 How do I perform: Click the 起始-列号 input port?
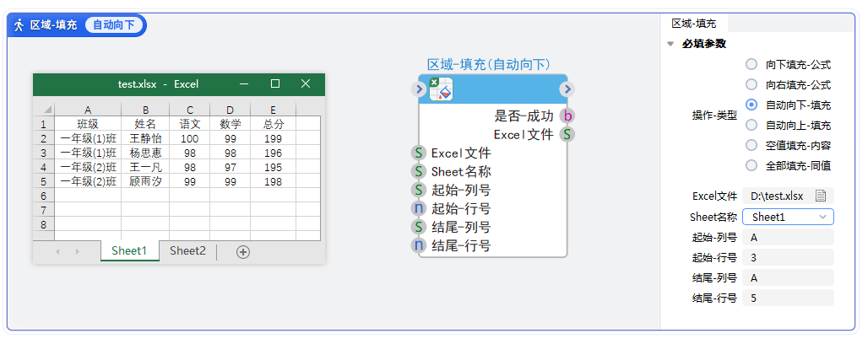pos(419,190)
